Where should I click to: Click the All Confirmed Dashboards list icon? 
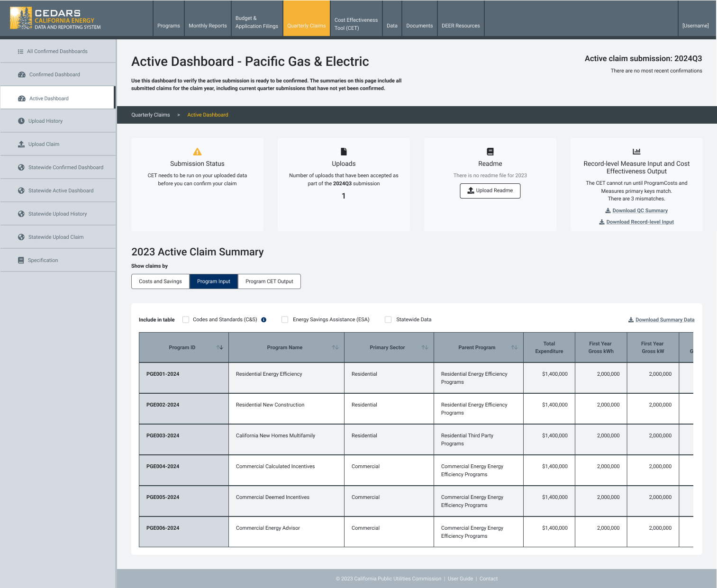point(20,52)
